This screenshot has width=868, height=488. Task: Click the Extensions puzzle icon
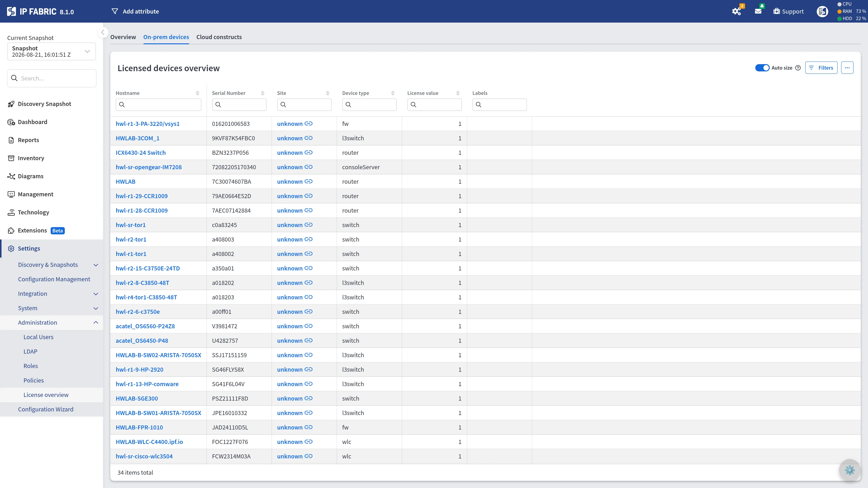point(11,231)
